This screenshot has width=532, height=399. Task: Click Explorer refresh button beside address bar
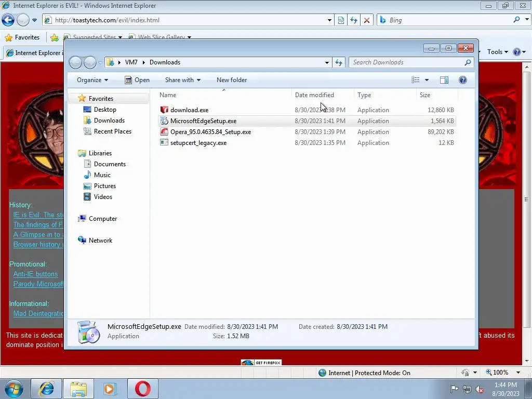tap(339, 62)
